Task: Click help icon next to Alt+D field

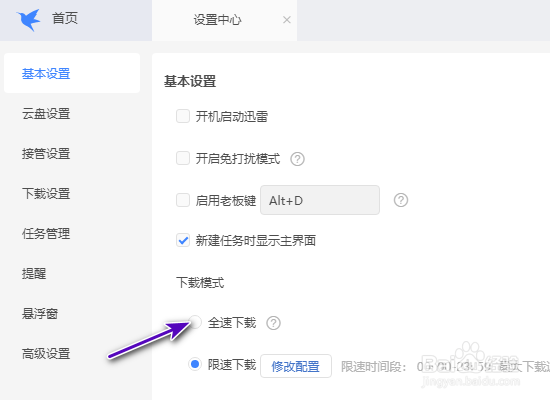Action: point(401,200)
